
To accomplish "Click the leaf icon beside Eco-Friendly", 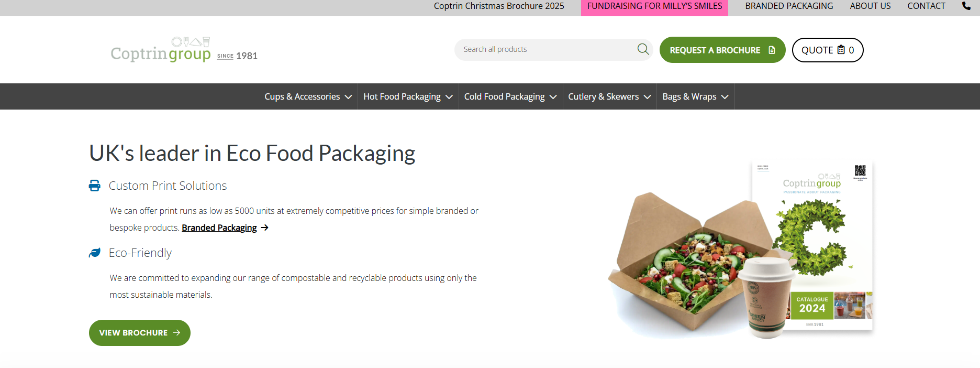I will coord(95,253).
